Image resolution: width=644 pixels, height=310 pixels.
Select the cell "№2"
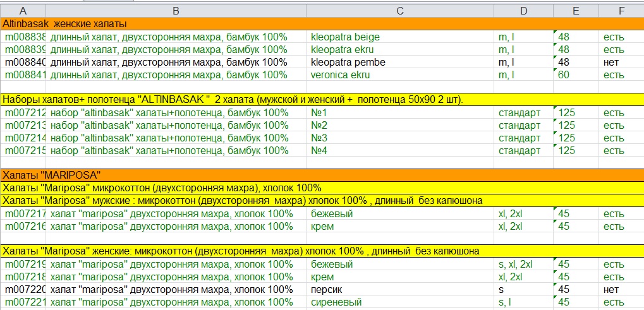[400, 126]
